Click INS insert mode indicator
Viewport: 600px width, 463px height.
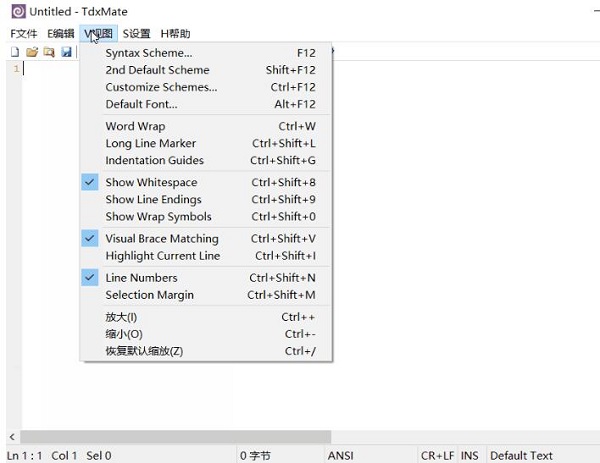[470, 456]
